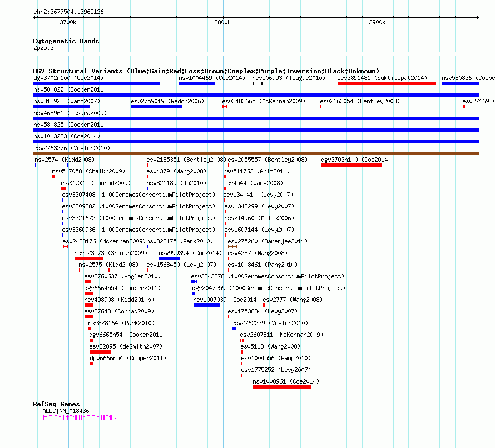The height and width of the screenshot is (448, 495).
Task: Click the esv2163054 (Bentley2008) label
Action: tap(360, 101)
